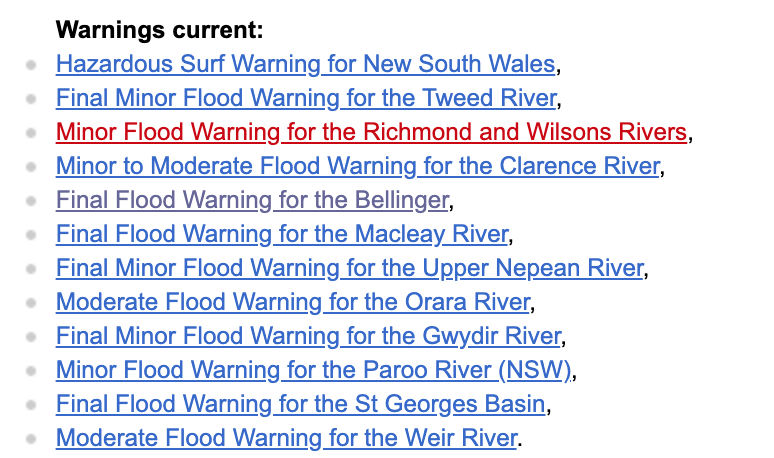This screenshot has width=774, height=458.
Task: Click the bullet beside Hazardous Surf Warning
Action: pos(31,65)
